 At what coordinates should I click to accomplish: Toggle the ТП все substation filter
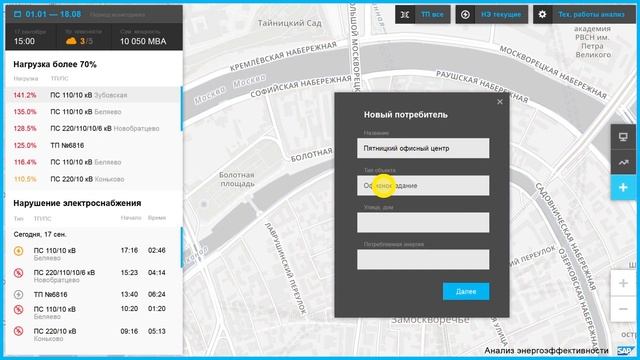coord(423,15)
